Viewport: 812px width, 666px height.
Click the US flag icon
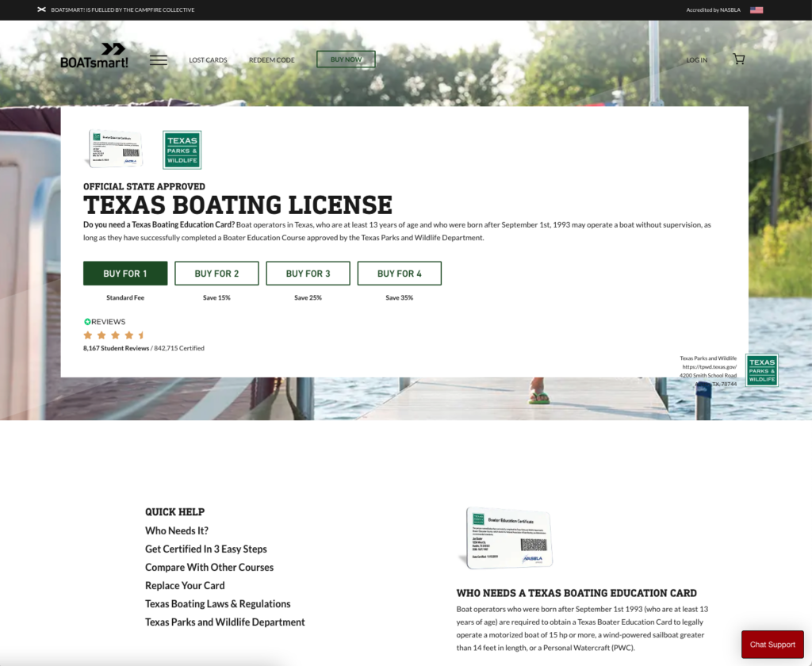point(756,10)
